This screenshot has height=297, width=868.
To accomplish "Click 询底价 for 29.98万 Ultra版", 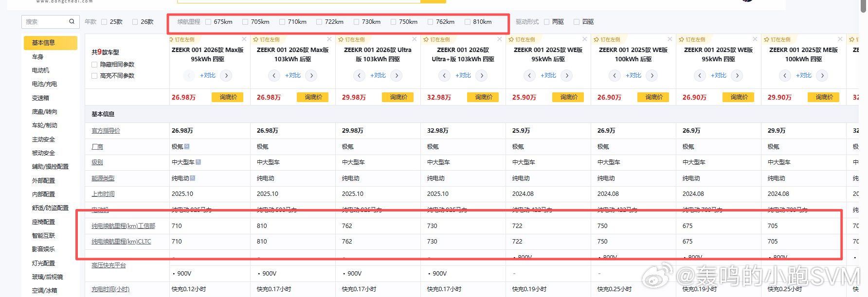I will (398, 97).
